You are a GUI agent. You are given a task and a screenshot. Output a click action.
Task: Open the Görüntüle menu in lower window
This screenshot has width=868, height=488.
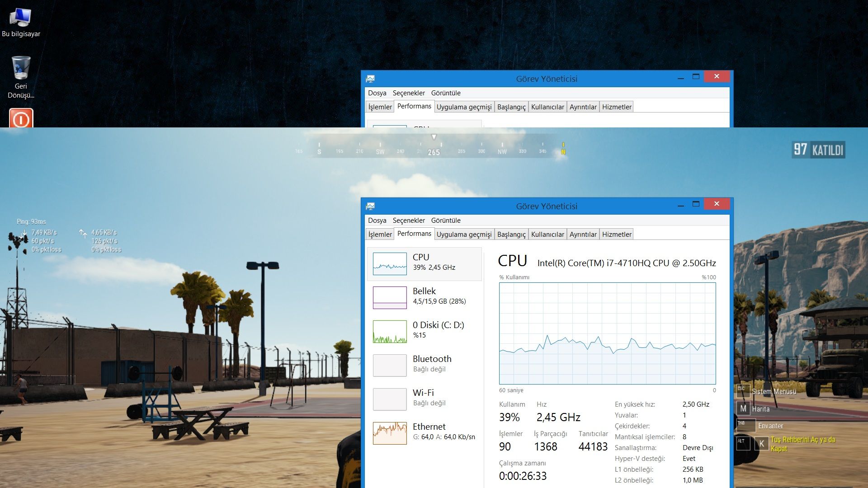[x=445, y=221]
